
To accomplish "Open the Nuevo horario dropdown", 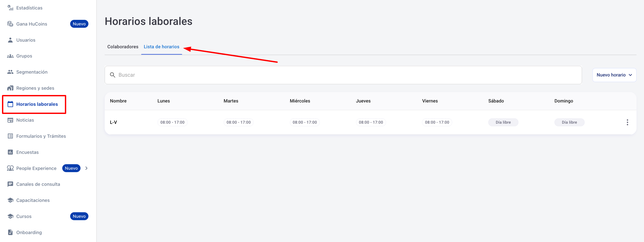I will pos(614,75).
